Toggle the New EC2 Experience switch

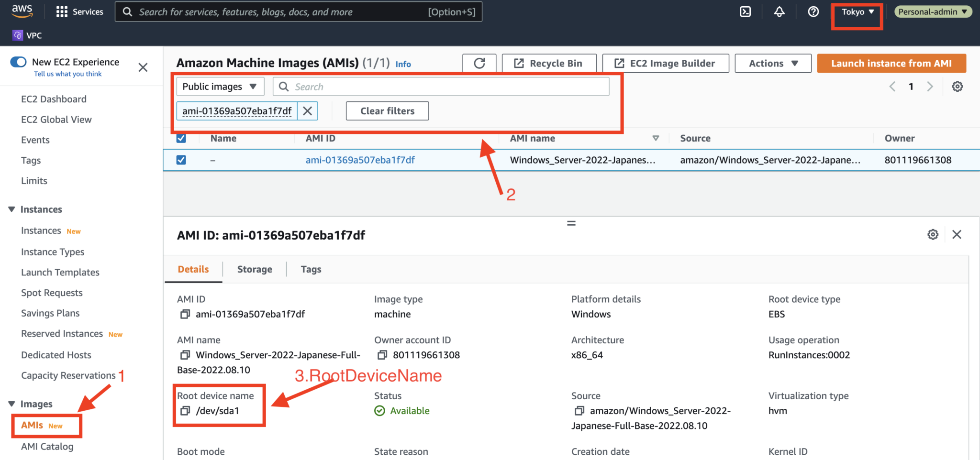click(x=18, y=62)
